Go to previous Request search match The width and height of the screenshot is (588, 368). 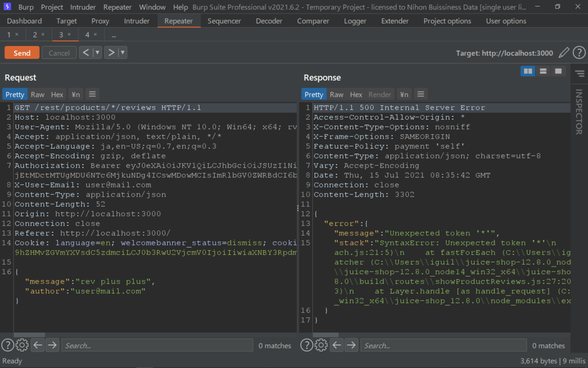(38, 345)
